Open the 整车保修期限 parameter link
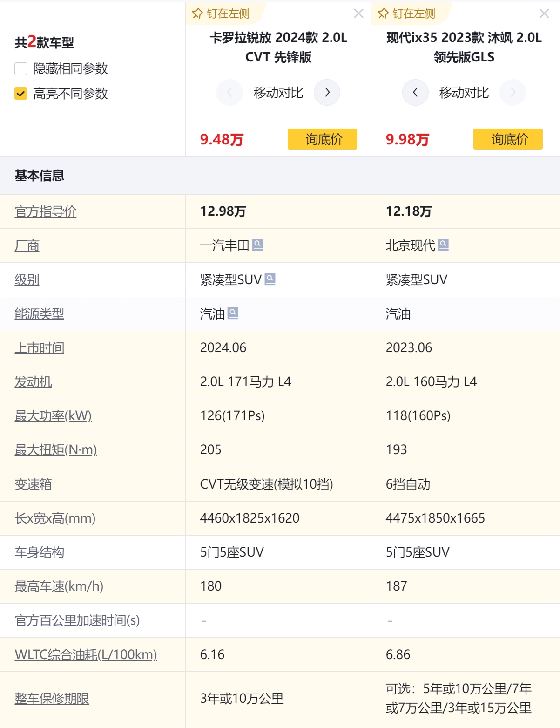 pyautogui.click(x=52, y=698)
